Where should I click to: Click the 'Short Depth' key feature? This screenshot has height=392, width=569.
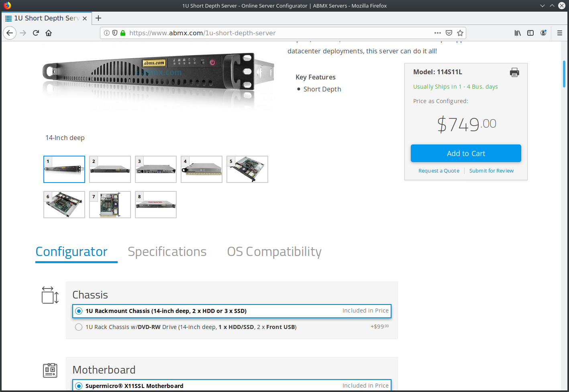coord(322,89)
